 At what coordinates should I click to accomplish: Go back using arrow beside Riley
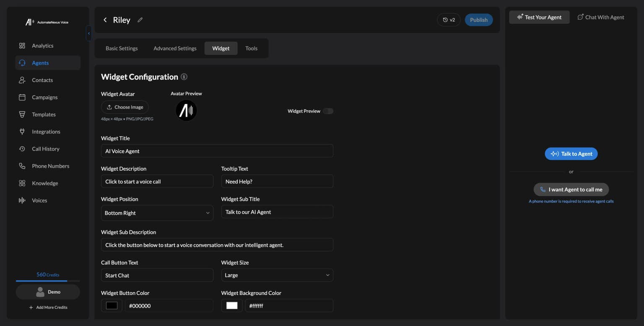click(105, 20)
